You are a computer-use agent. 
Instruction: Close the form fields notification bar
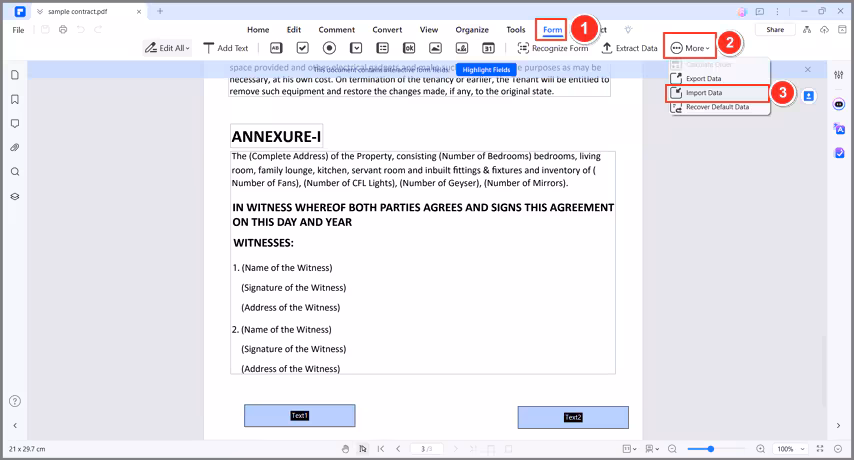click(808, 70)
